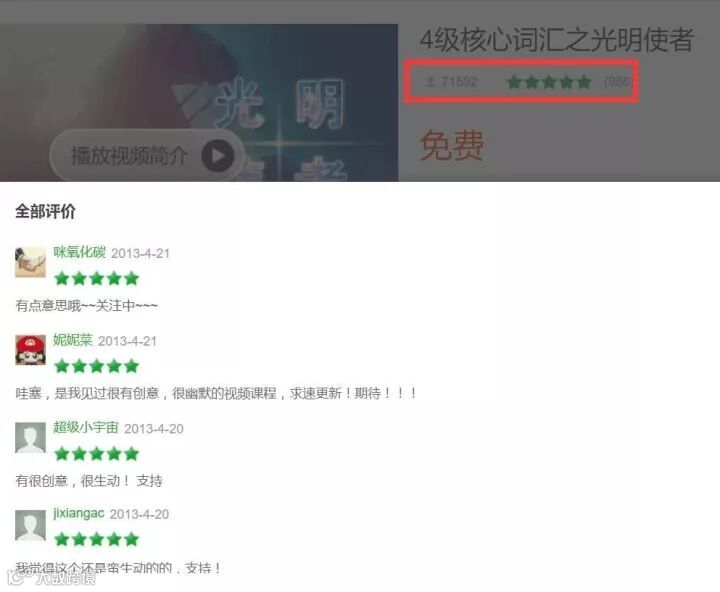Open jixiangac's default avatar
Image resolution: width=720 pixels, height=592 pixels.
pos(30,525)
